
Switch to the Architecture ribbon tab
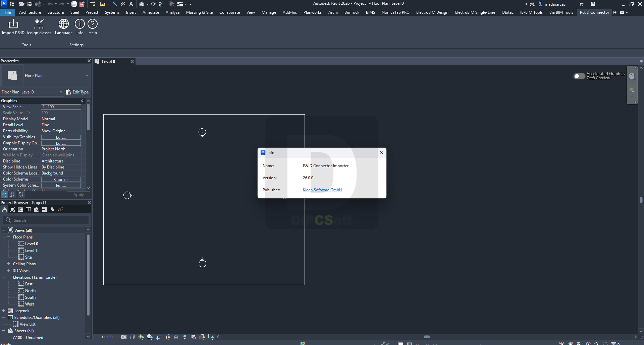click(x=30, y=12)
